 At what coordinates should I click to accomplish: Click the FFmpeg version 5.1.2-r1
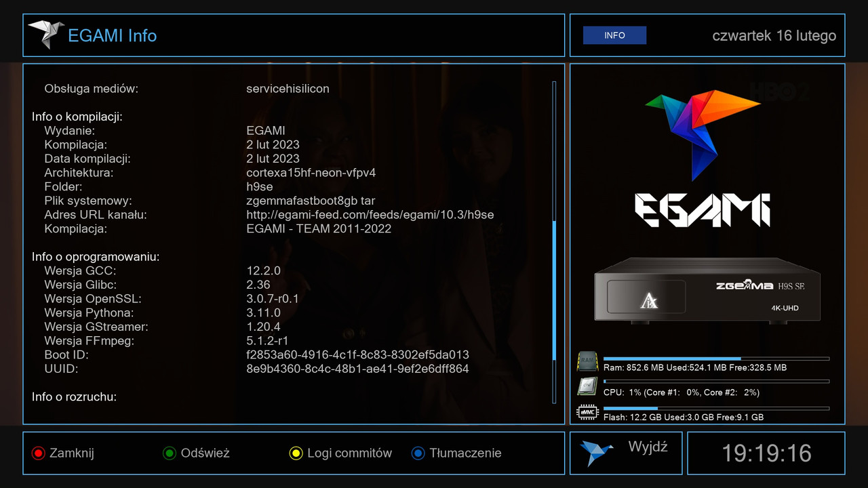tap(268, 341)
